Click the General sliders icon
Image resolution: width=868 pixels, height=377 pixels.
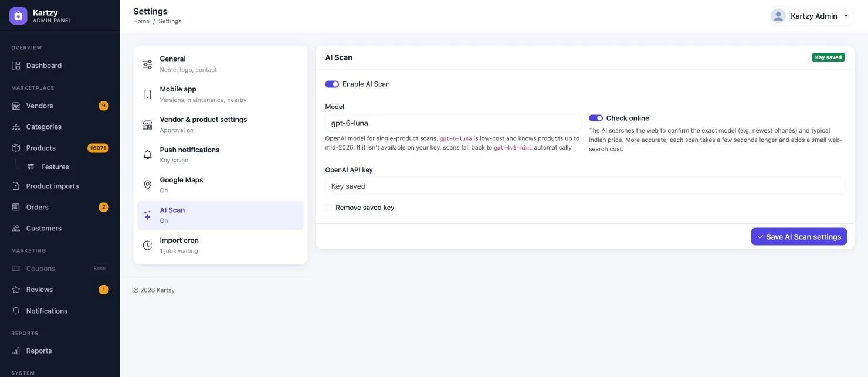[x=148, y=64]
